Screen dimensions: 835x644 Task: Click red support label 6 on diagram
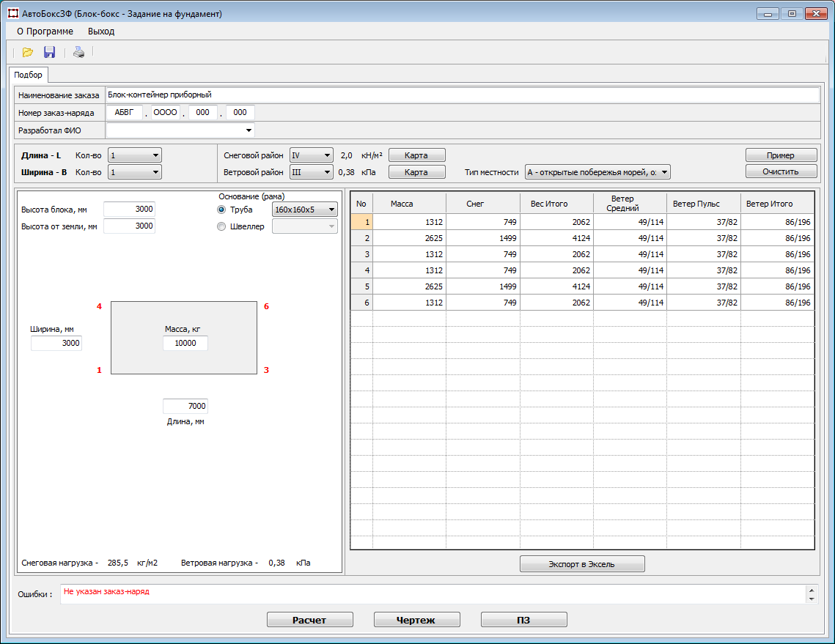coord(266,306)
